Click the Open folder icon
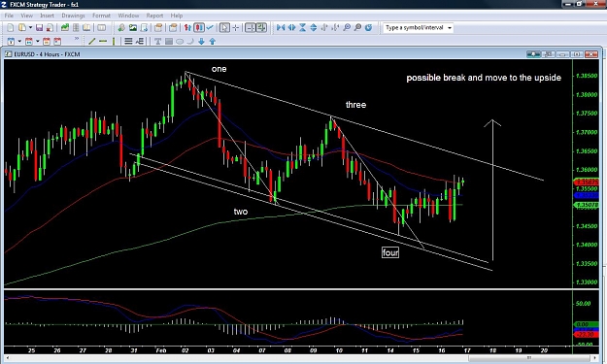The image size is (607, 364). pos(22,27)
